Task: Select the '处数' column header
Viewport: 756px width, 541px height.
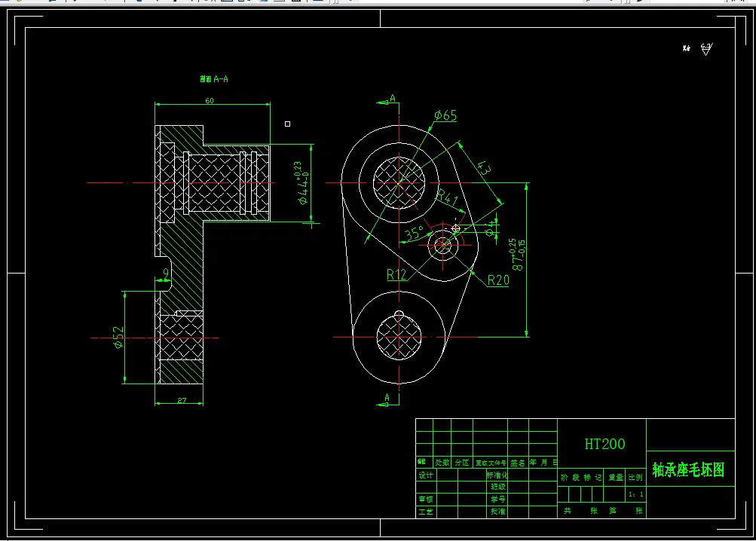Action: pyautogui.click(x=442, y=463)
